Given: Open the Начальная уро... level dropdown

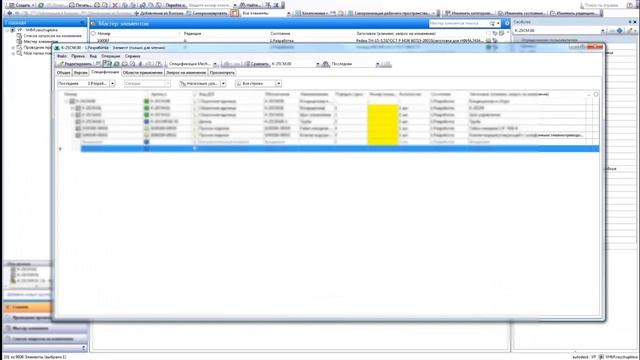Looking at the screenshot, I should pyautogui.click(x=223, y=84).
